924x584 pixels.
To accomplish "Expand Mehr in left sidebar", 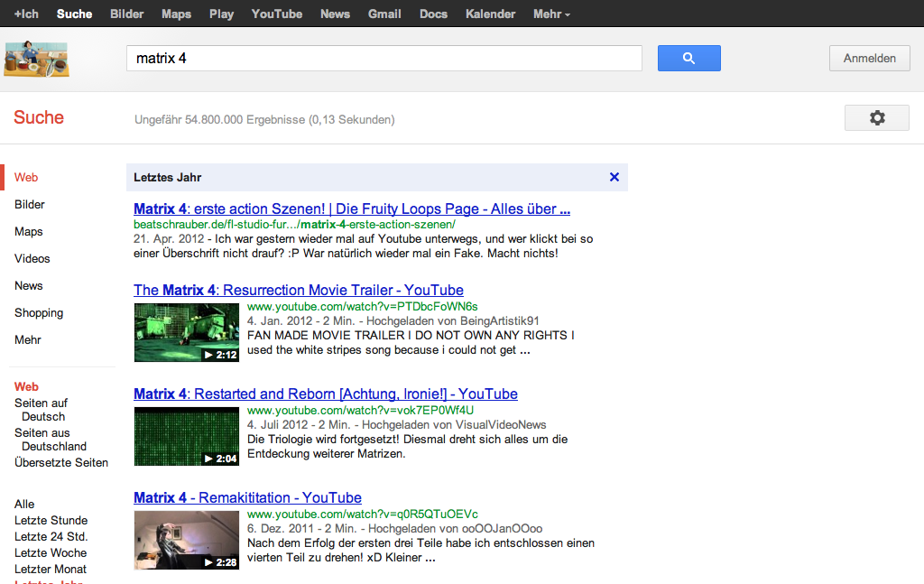I will 28,340.
